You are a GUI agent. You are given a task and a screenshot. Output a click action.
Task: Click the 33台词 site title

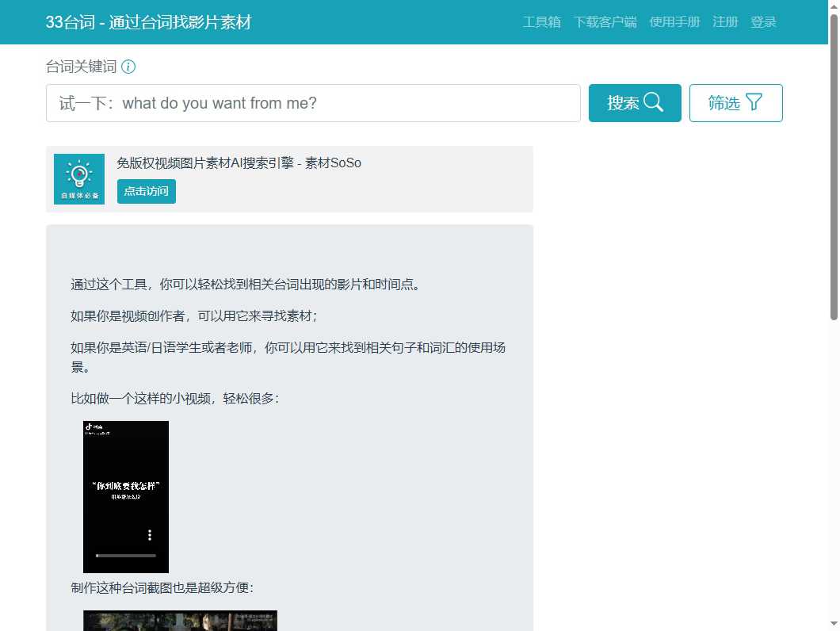[x=148, y=22]
